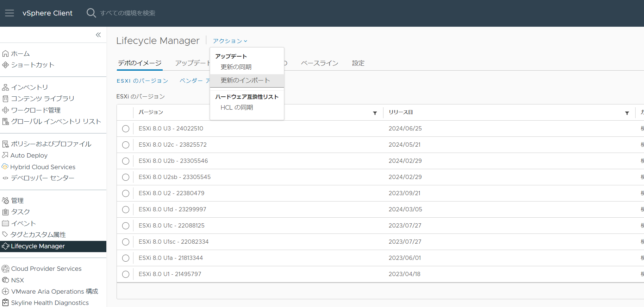644x307 pixels.
Task: Select ESXi 8.0 U2b - 23305546 radio button
Action: click(x=126, y=161)
